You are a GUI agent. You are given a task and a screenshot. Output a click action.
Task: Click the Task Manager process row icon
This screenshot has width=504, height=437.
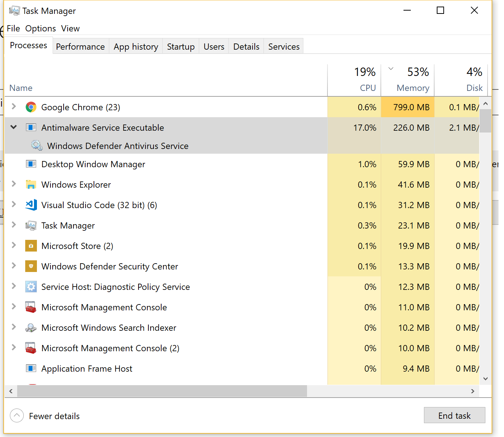point(31,225)
